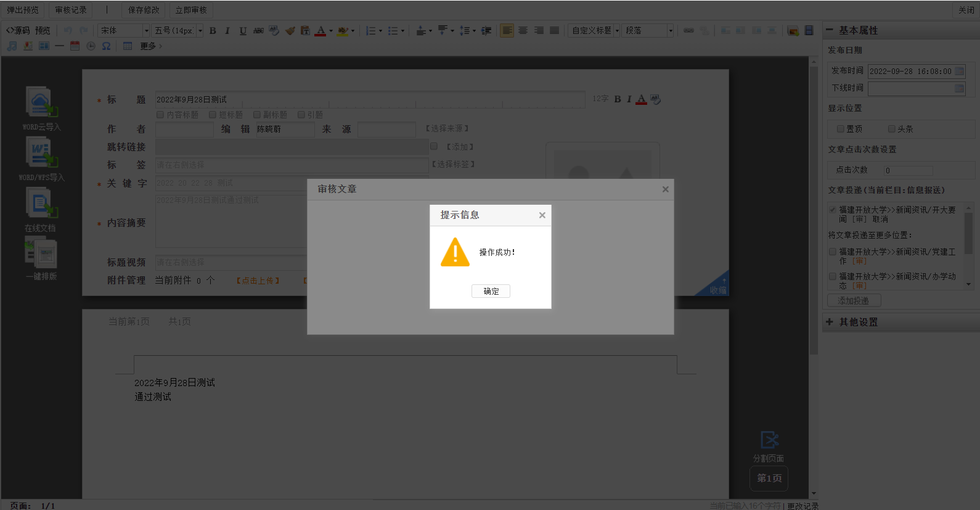Click the 添加投递 button
The image size is (980, 510).
coord(854,300)
